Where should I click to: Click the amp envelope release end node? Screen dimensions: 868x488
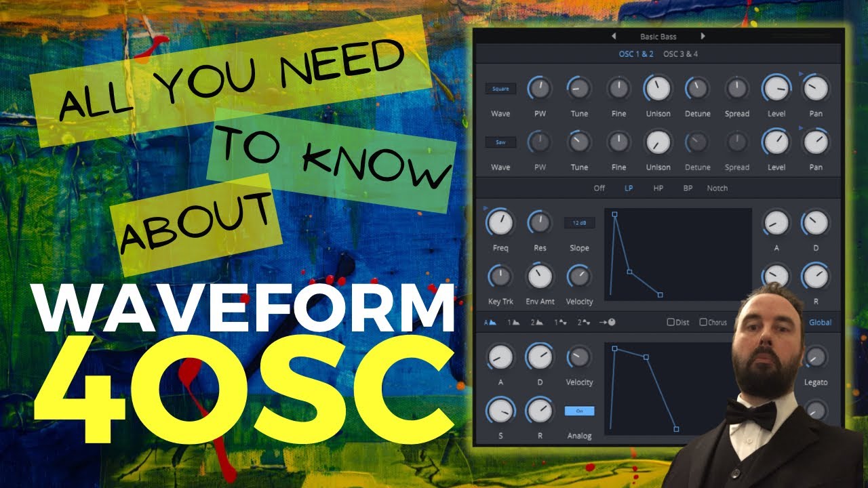coord(676,429)
